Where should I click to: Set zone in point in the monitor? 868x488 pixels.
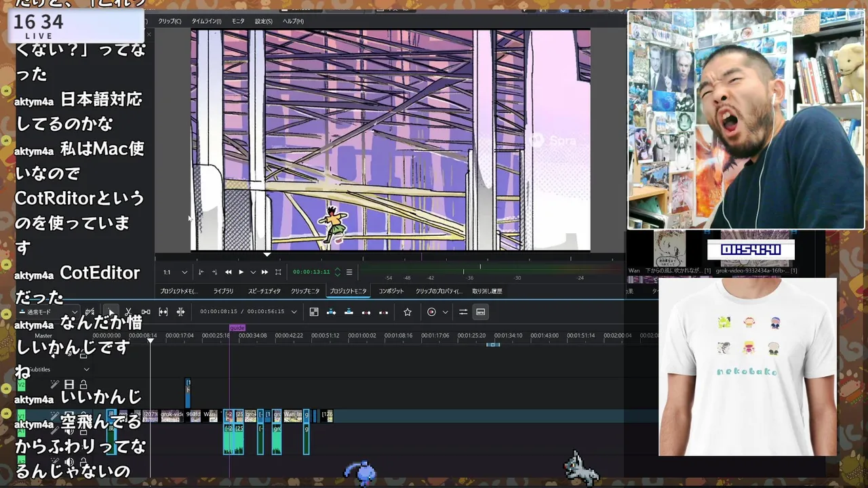point(201,272)
